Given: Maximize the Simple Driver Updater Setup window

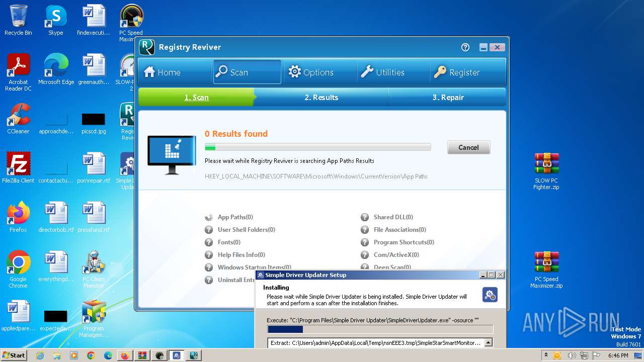Looking at the screenshot, I should coord(492,275).
